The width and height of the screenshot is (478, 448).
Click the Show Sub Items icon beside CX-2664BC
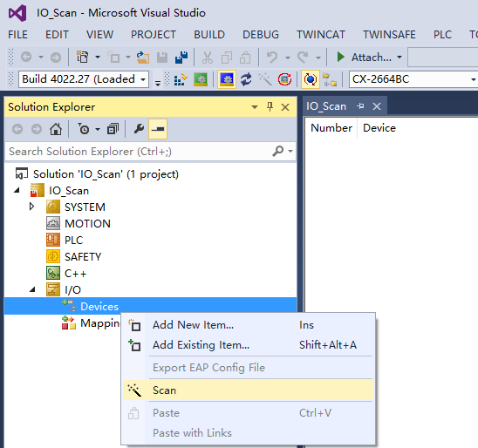(330, 79)
